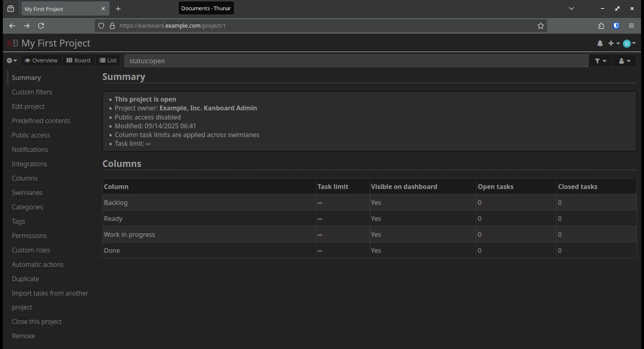Viewport: 644px width, 349px height.
Task: Click the notifications bell icon
Action: pyautogui.click(x=600, y=44)
